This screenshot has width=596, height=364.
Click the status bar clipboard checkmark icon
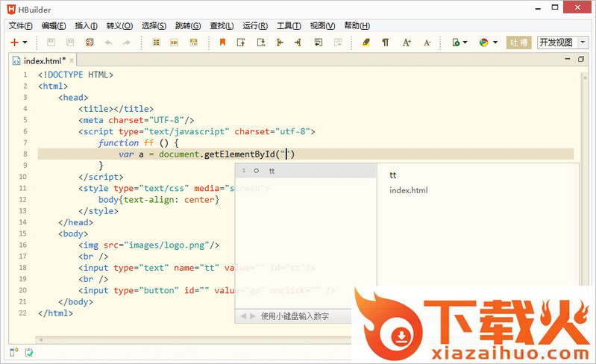(29, 352)
